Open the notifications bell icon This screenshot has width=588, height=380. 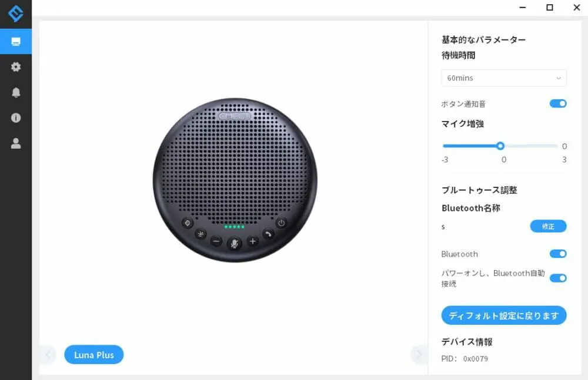[x=16, y=93]
